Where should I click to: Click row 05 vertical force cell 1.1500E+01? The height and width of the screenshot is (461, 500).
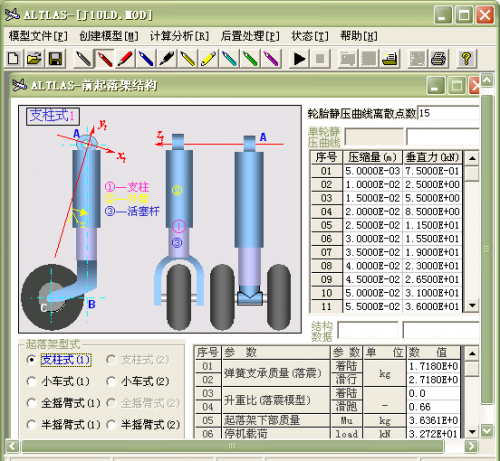432,225
